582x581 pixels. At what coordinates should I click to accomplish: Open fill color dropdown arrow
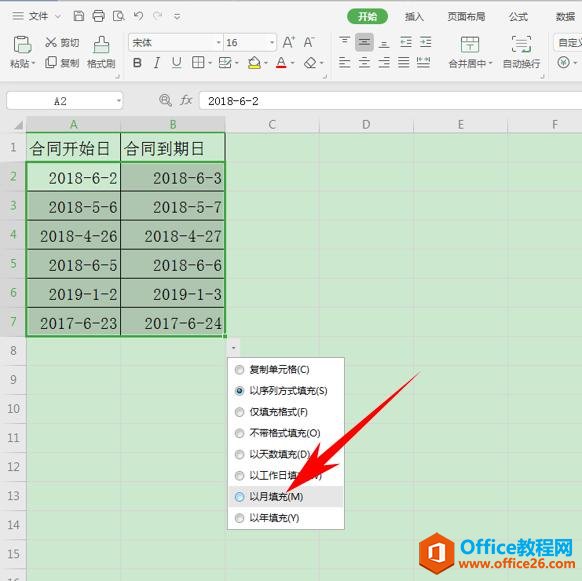coord(266,63)
